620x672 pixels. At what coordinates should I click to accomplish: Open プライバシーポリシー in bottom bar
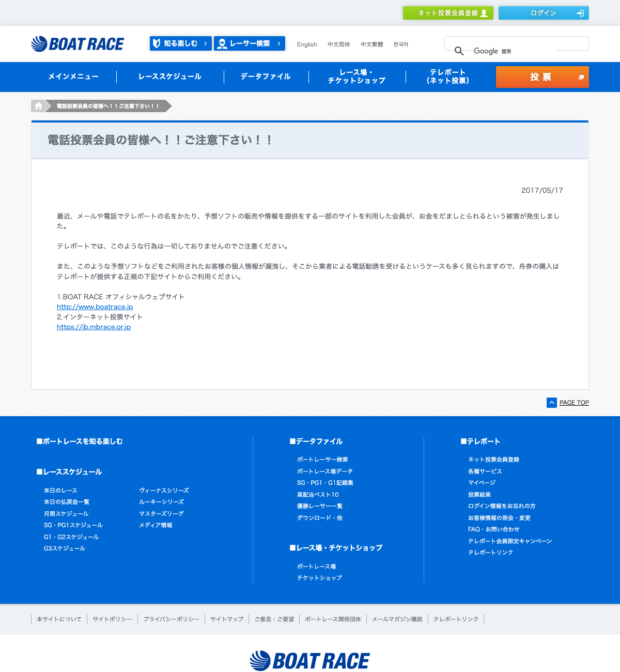tap(171, 619)
